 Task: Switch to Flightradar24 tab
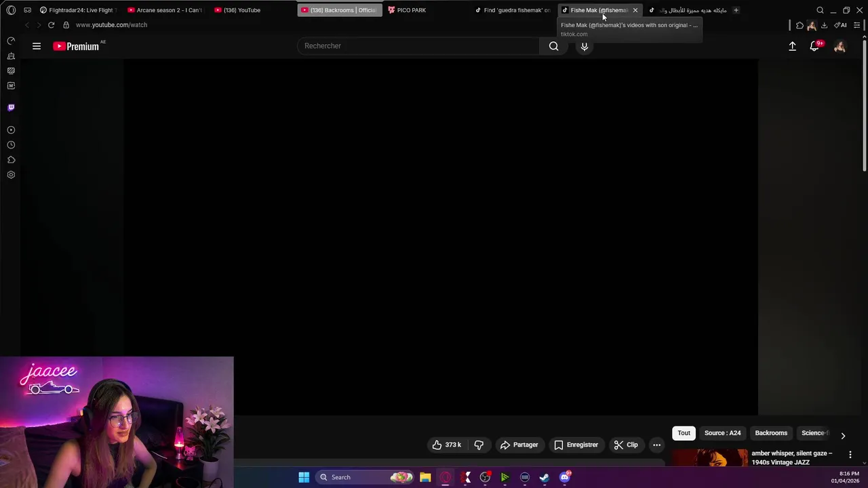[x=78, y=10]
